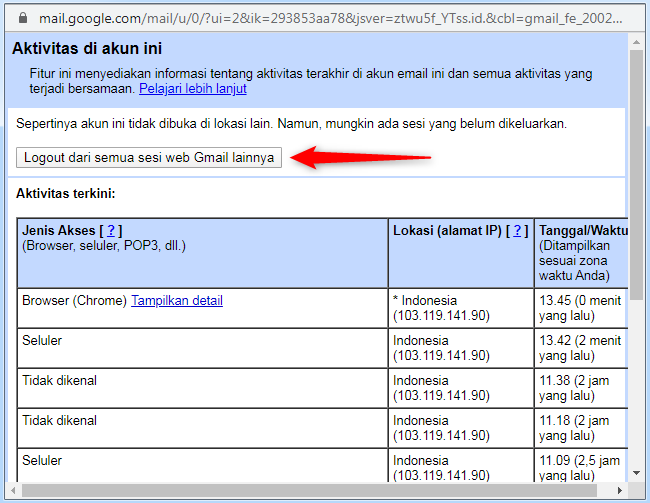Click the Aktivitas terkini: heading
650x503 pixels.
(65, 194)
